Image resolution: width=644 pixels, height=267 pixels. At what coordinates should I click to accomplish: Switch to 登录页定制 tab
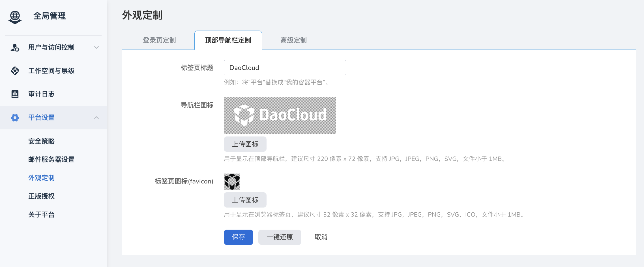(x=159, y=40)
